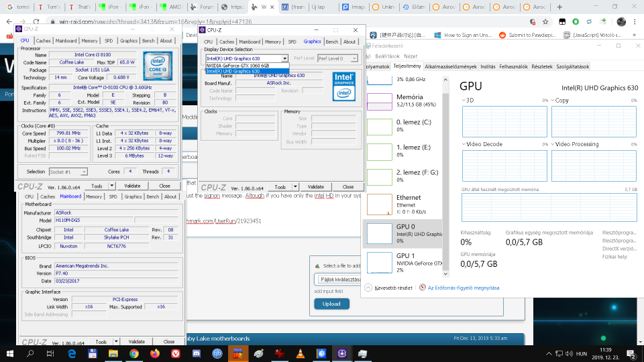This screenshot has height=362, width=644.
Task: Open Az Erőforrás-figyelő megnyitása link
Action: point(464,288)
